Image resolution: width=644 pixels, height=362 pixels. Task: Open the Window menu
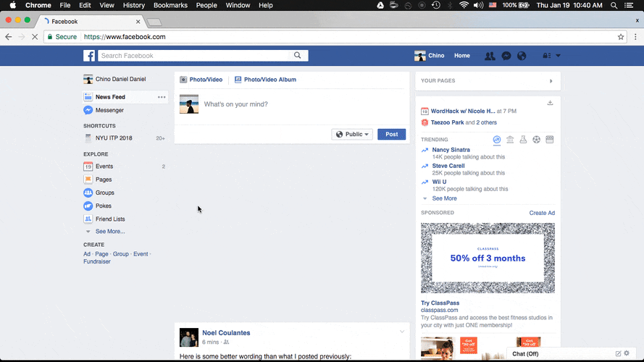pos(238,5)
